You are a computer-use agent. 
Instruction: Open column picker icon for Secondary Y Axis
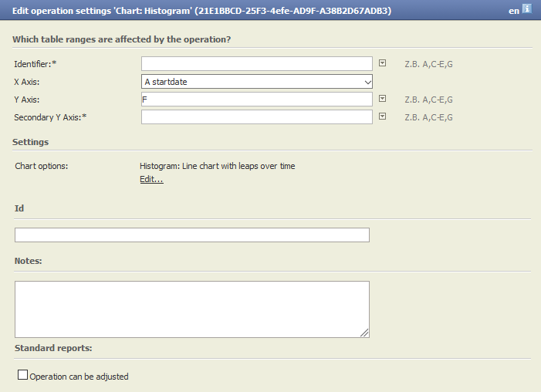382,117
